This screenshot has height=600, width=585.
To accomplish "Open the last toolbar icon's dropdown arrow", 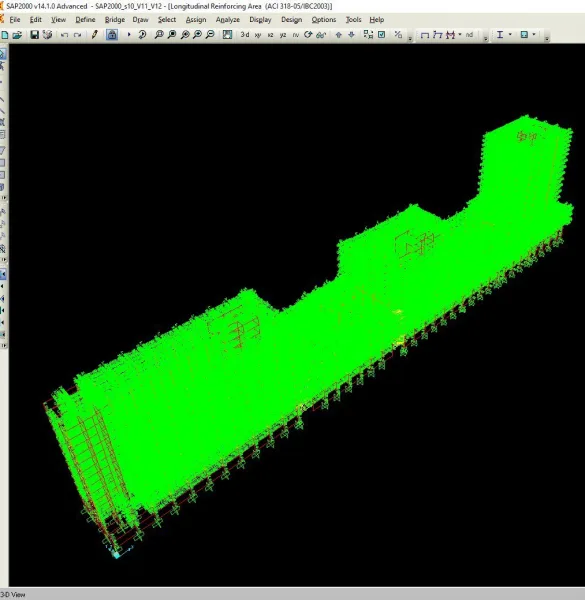I will tap(534, 34).
